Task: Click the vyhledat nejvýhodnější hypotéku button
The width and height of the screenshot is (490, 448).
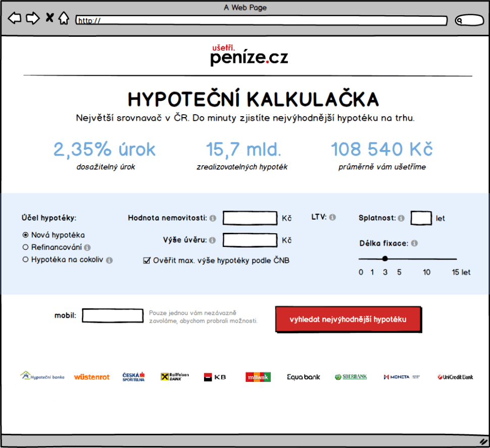Action: click(x=348, y=319)
